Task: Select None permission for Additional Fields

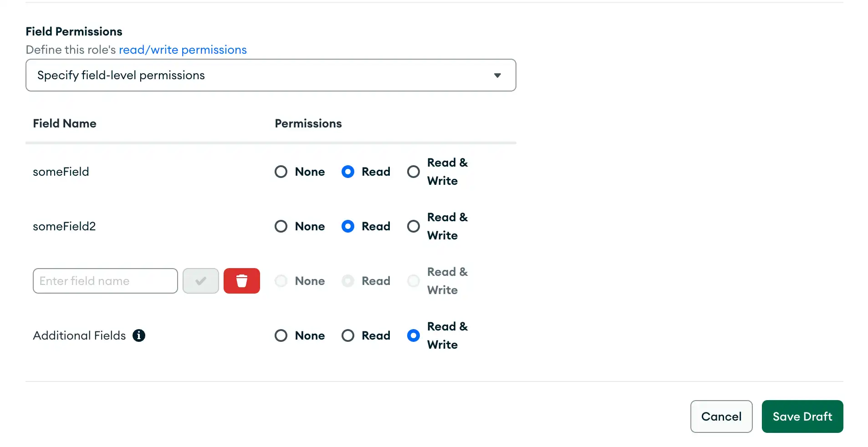Action: 281,335
